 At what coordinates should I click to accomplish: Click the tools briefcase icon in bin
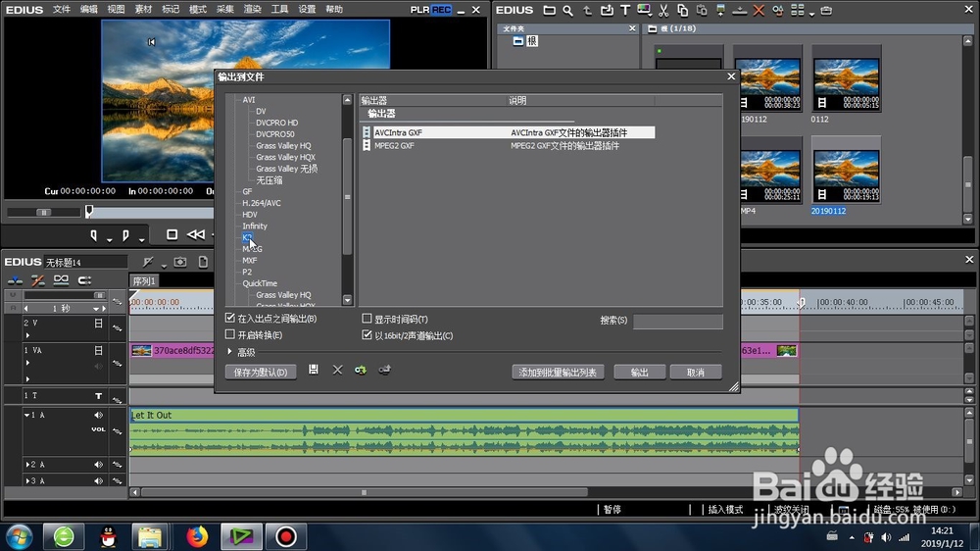click(826, 10)
